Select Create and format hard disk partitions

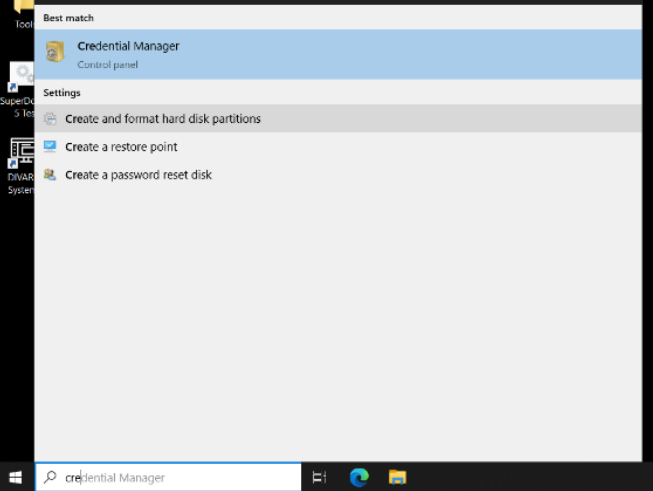point(338,119)
